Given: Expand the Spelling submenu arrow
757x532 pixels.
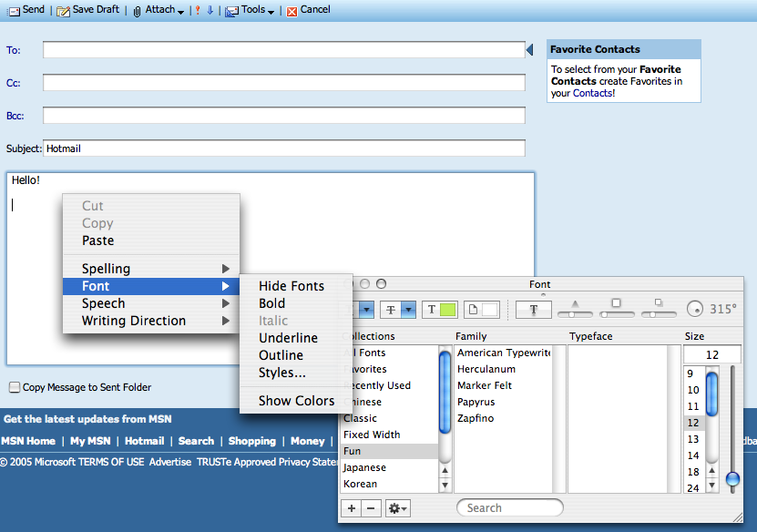Looking at the screenshot, I should coord(225,269).
